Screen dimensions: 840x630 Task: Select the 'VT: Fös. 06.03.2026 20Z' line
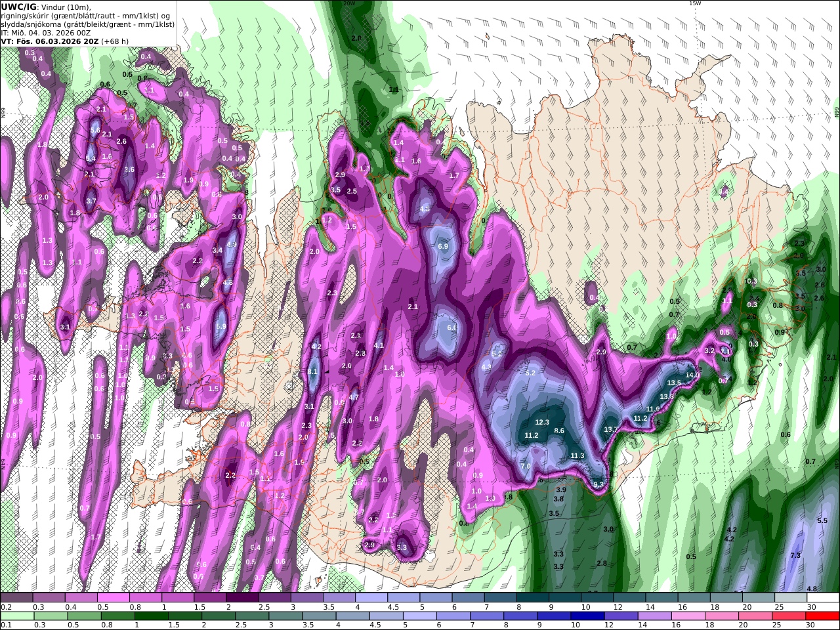[50, 41]
